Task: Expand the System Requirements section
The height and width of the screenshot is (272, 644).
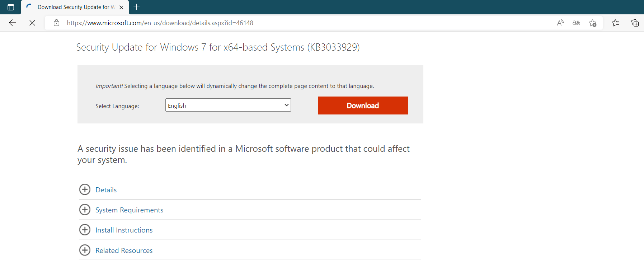Action: [x=85, y=210]
